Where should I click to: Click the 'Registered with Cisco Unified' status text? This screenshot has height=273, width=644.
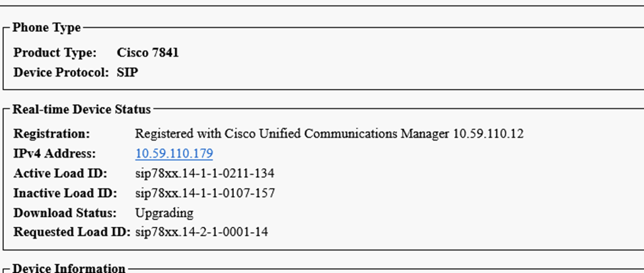click(218, 134)
